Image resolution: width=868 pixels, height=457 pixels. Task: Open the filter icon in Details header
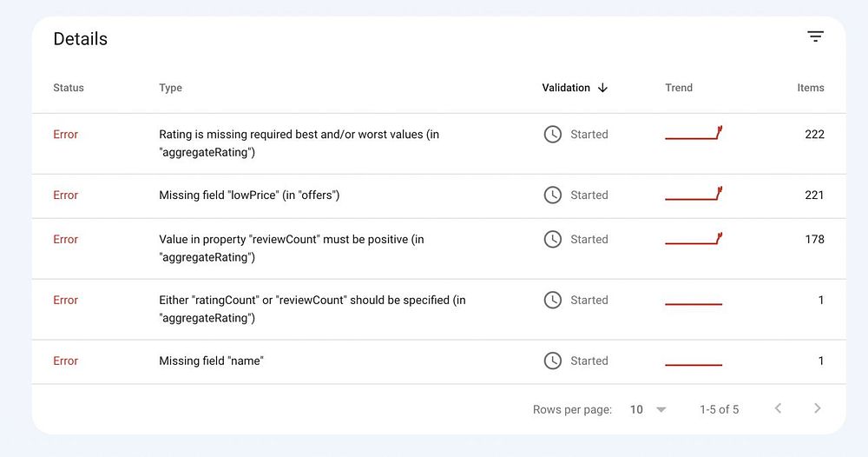pos(815,36)
